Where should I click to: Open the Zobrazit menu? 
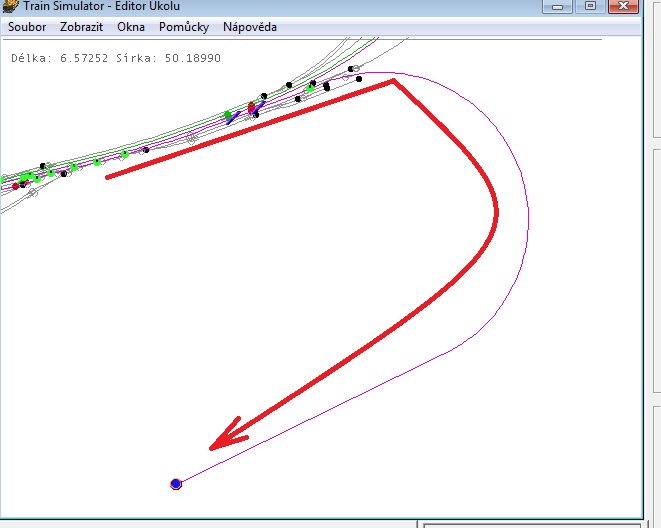pos(81,27)
